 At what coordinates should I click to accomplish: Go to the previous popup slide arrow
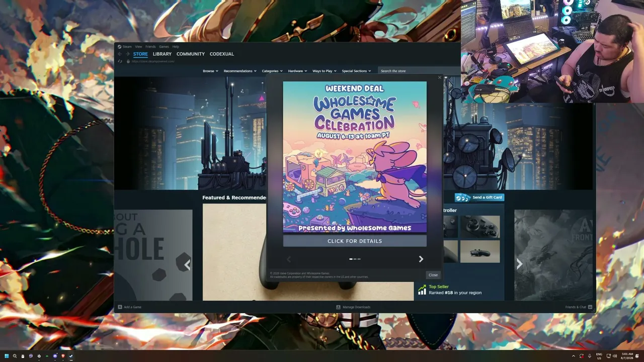(x=289, y=259)
